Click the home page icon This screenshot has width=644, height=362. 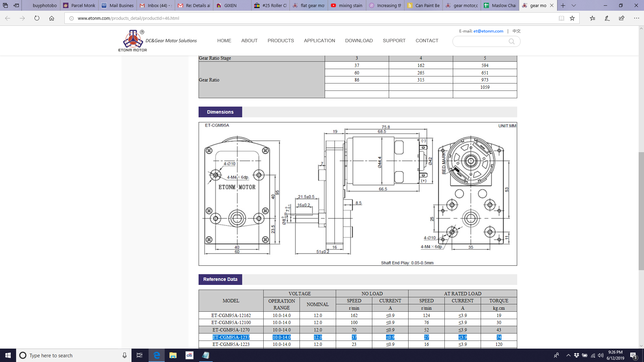(52, 18)
